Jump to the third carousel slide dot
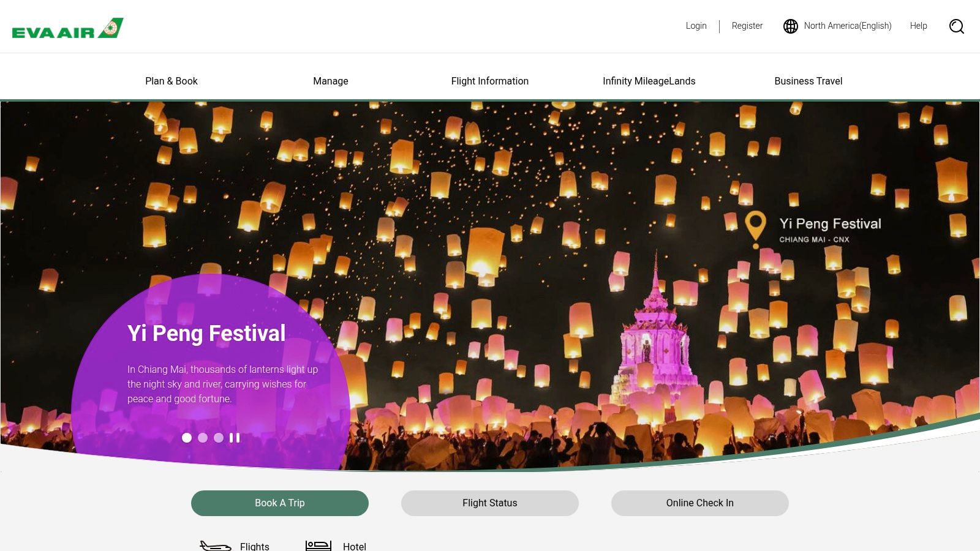The width and height of the screenshot is (980, 551). pyautogui.click(x=219, y=438)
